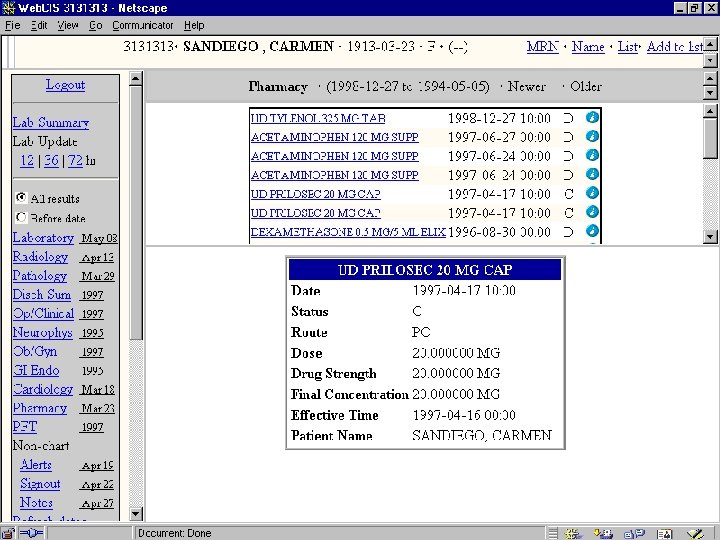Viewport: 720px width, 540px height.
Task: Select the 72 hour lab update link
Action: [75, 160]
